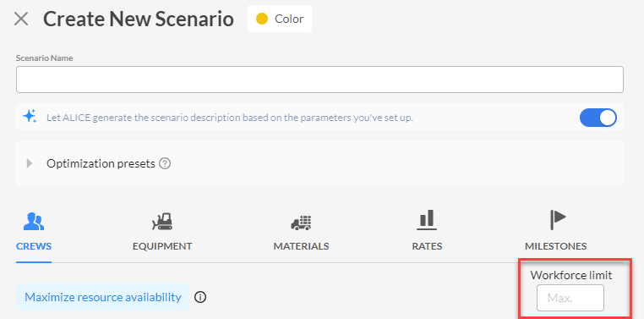Select the Equipment bulldozer icon

(162, 221)
